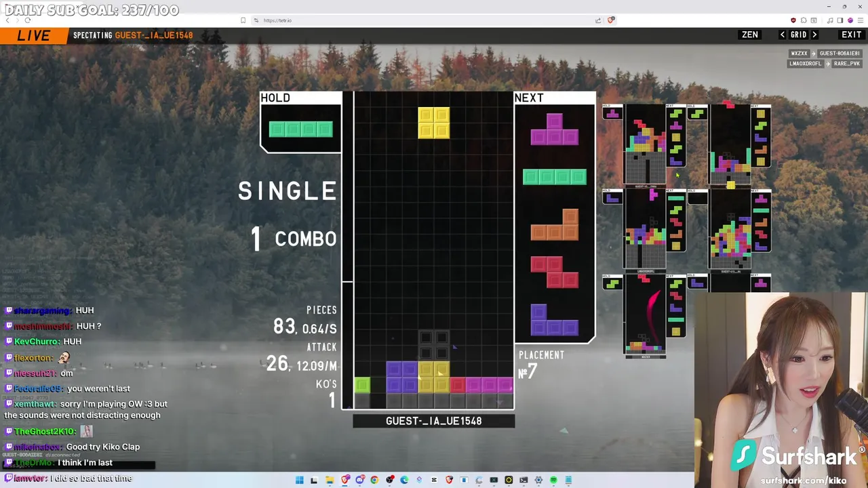Select the middle-right mini opponent board

pyautogui.click(x=730, y=229)
